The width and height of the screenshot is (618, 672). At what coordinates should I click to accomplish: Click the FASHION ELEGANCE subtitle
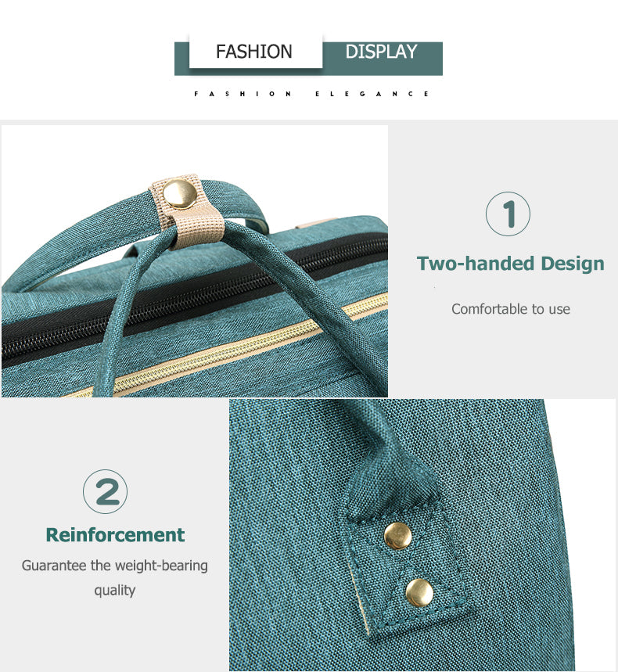(311, 94)
